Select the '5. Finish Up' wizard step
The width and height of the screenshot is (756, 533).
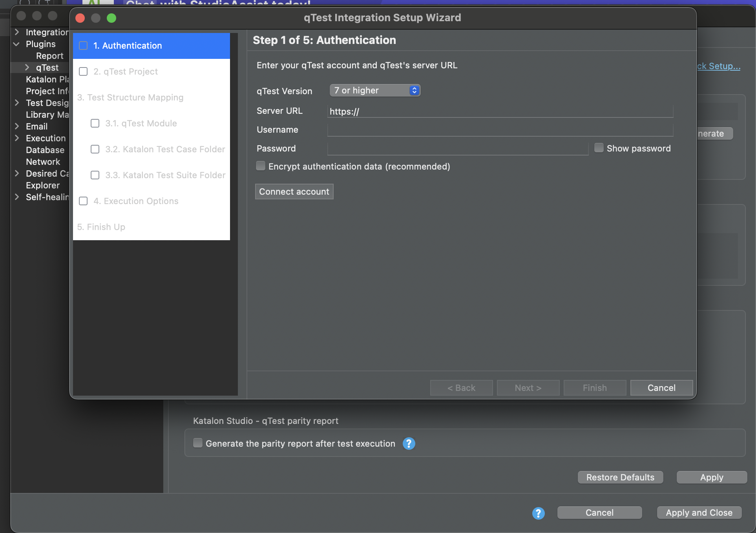[101, 227]
